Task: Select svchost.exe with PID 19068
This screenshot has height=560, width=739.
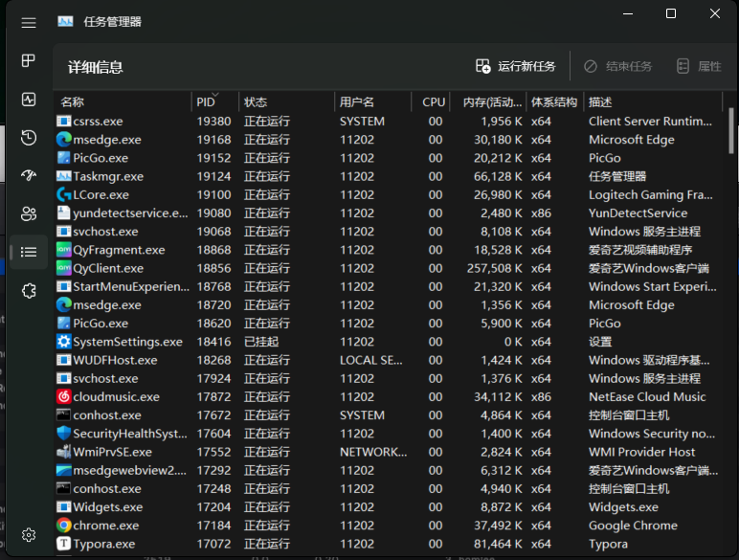Action: [105, 232]
